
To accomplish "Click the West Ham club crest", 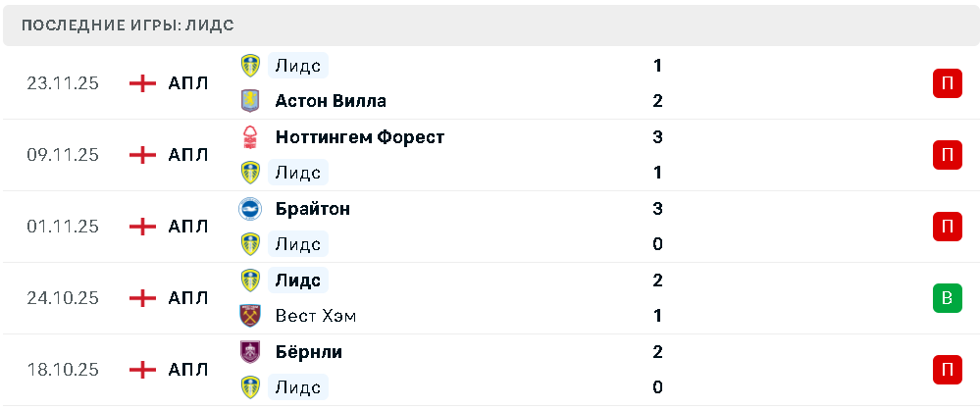I will coord(251,316).
